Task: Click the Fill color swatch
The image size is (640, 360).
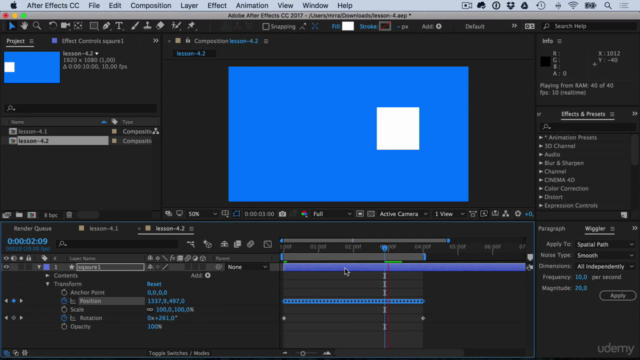Action: [348, 26]
